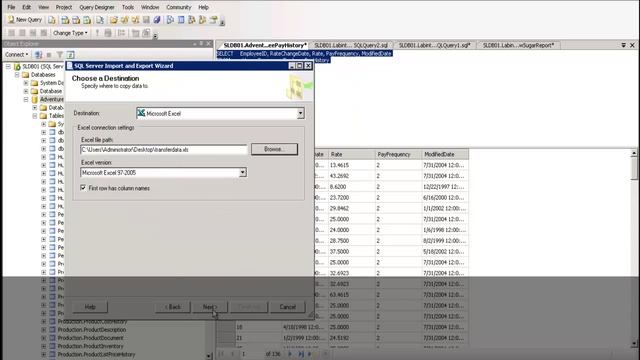Toggle the Show SQL Pane icon
This screenshot has width=640, height=360.
[33, 33]
